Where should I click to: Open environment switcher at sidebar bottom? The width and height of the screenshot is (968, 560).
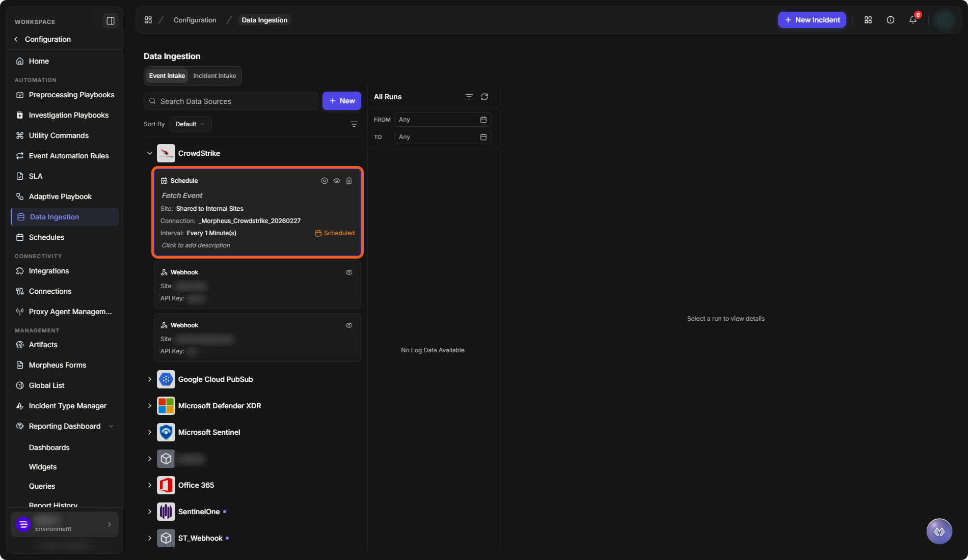pos(64,524)
